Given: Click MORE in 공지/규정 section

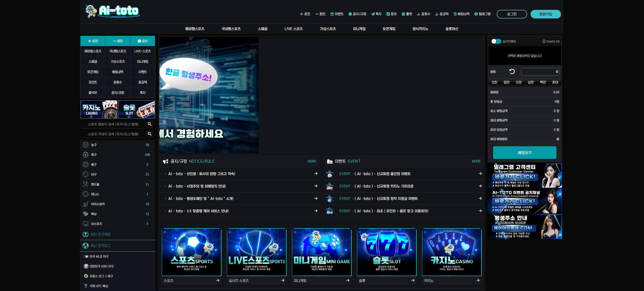Looking at the screenshot, I should [x=312, y=161].
